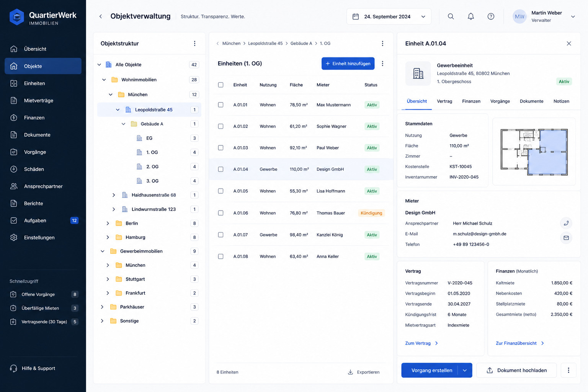This screenshot has height=392, width=588.
Task: Open Finanzen in the sidebar
Action: point(43,118)
